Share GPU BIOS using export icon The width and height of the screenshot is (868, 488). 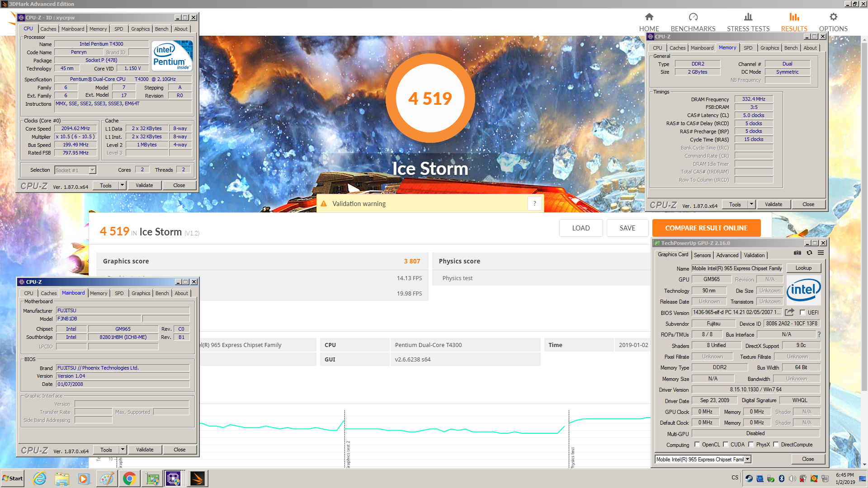pyautogui.click(x=789, y=312)
